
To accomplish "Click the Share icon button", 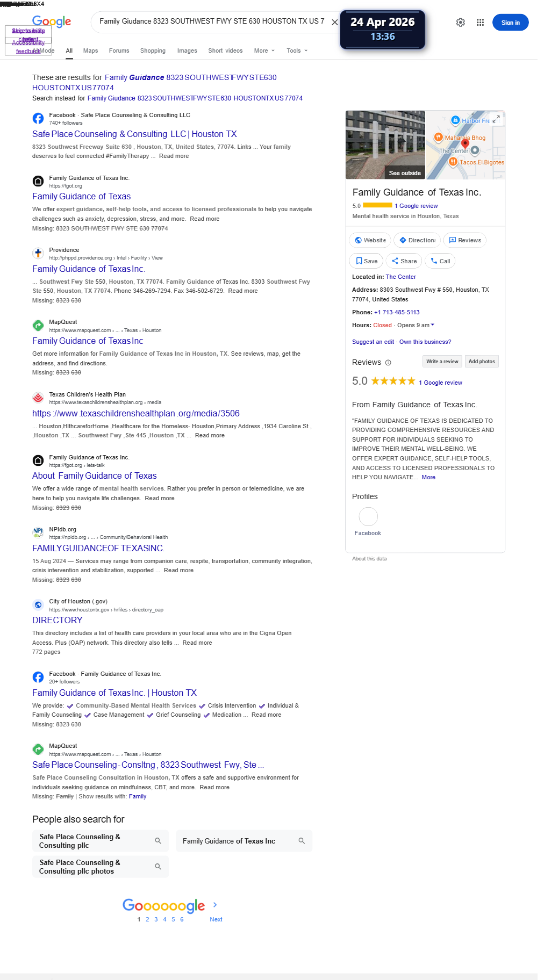I will [x=404, y=261].
